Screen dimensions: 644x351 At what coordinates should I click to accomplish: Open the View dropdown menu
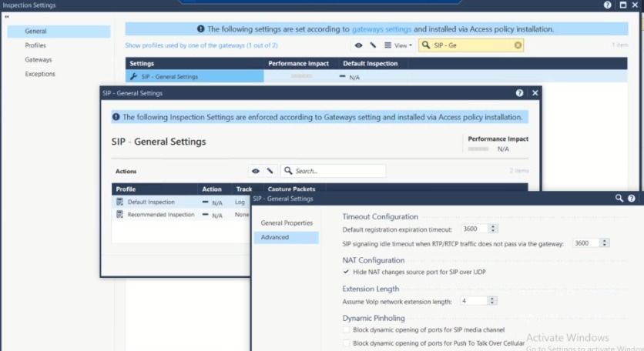click(399, 45)
